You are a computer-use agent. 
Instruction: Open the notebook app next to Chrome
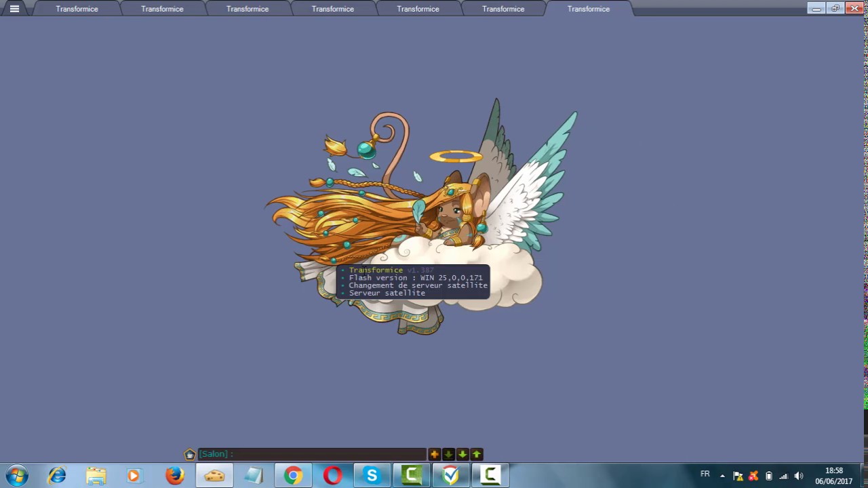(x=254, y=476)
